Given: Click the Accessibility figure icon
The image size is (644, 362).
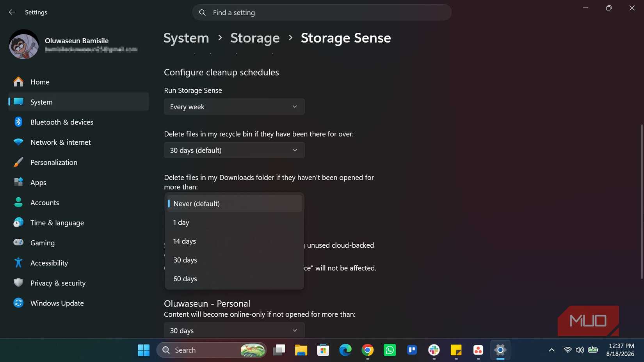Looking at the screenshot, I should [x=18, y=263].
